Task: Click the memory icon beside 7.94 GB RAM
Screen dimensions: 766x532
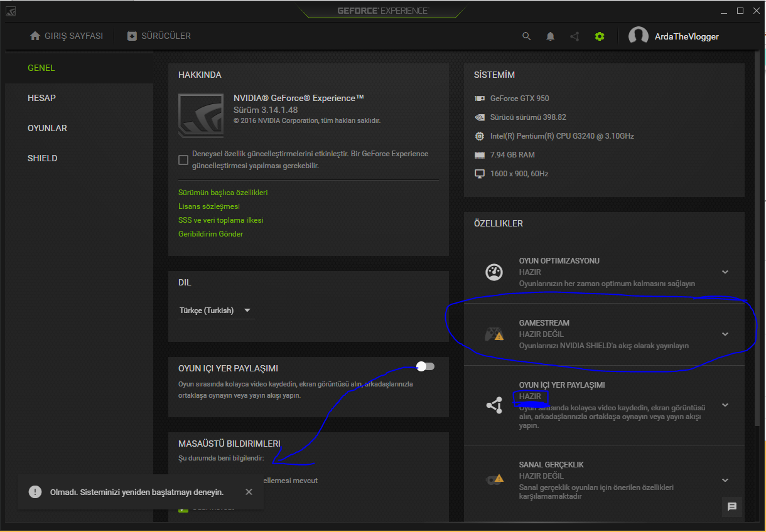Action: pos(480,155)
